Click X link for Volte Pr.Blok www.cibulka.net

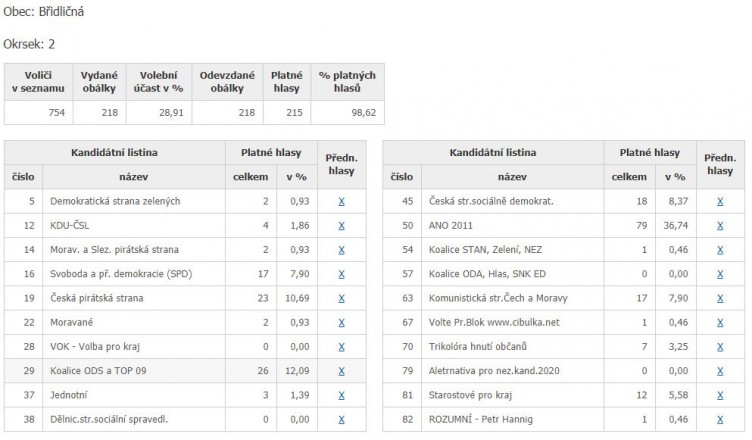pos(720,322)
